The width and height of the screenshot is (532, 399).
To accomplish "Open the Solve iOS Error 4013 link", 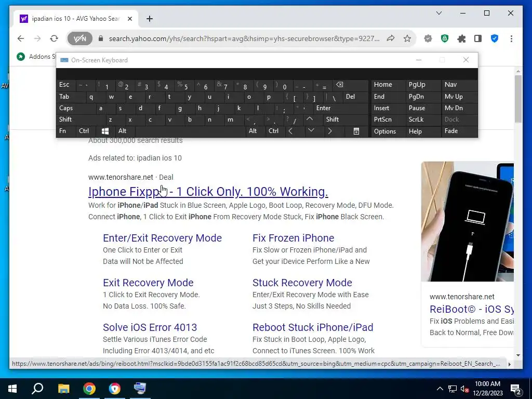I will [x=150, y=327].
